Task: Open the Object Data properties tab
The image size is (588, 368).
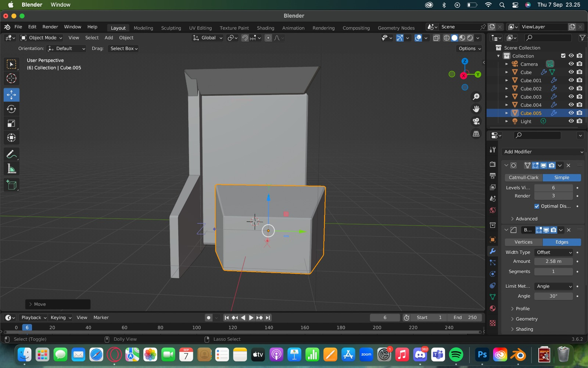Action: pos(493,297)
